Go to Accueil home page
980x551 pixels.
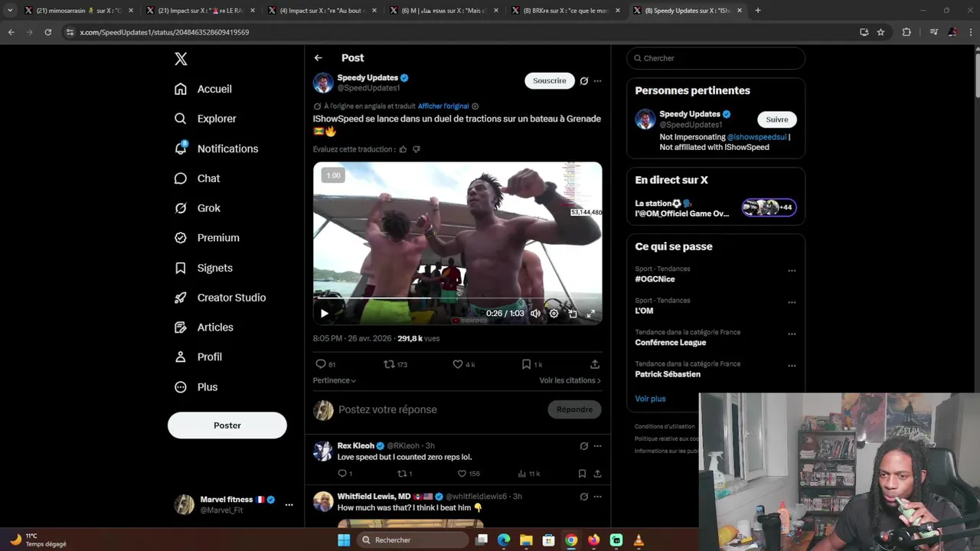pyautogui.click(x=203, y=89)
